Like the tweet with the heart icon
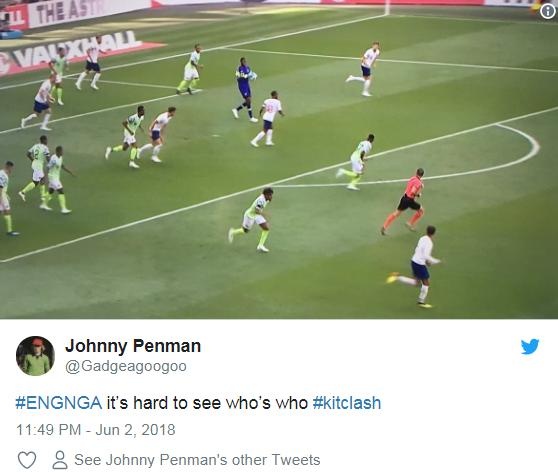This screenshot has width=558, height=472. tap(27, 460)
